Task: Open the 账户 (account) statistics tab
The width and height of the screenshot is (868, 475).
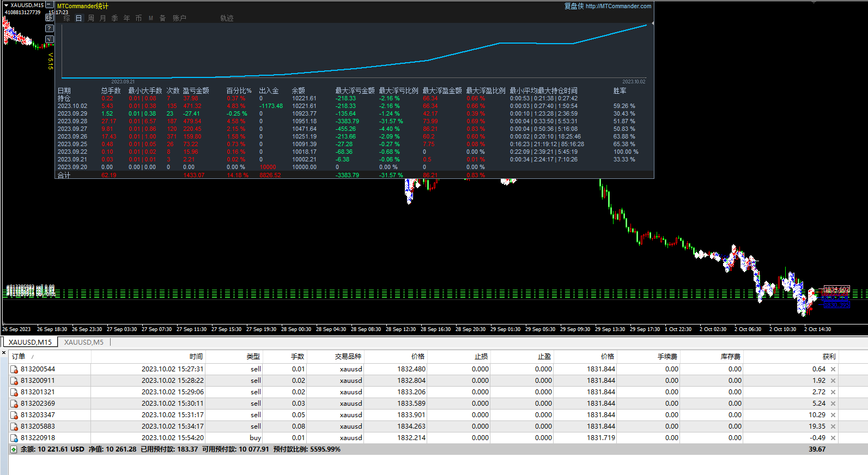Action: pyautogui.click(x=180, y=18)
